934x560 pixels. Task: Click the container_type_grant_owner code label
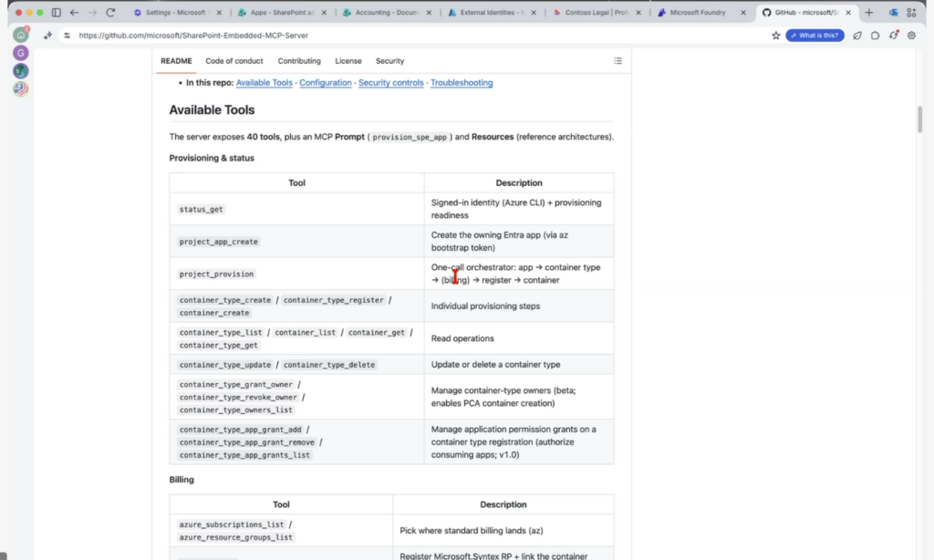tap(236, 384)
